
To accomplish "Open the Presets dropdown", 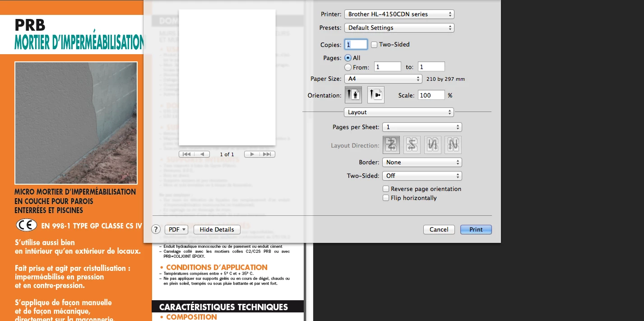I will click(x=399, y=28).
